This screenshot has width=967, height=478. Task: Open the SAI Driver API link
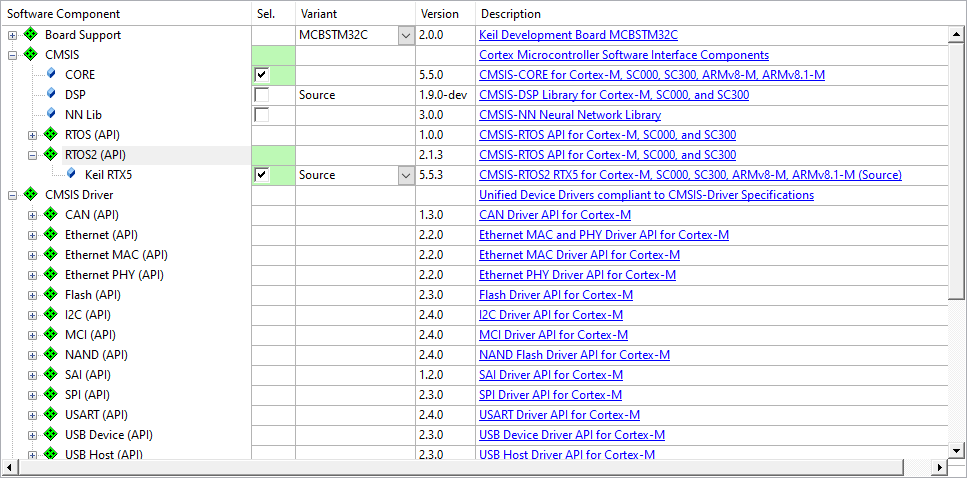tap(551, 374)
